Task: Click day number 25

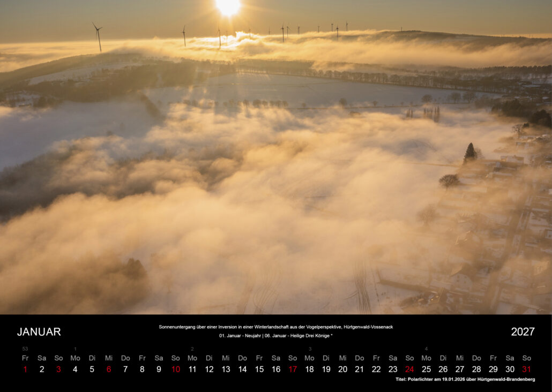Action: [426, 369]
